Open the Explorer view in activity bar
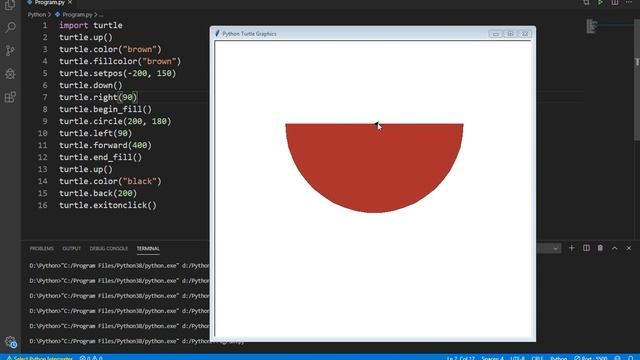640x360 pixels. [x=10, y=4]
